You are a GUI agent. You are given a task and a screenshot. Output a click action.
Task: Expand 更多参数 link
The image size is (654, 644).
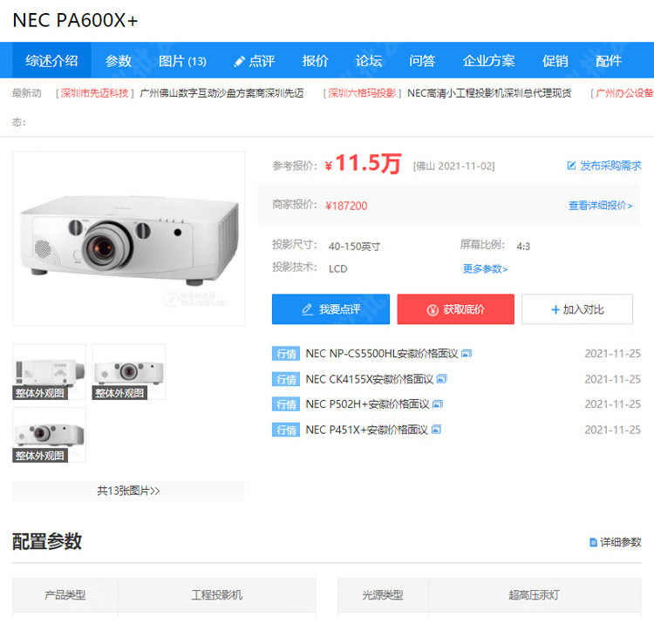(x=485, y=269)
